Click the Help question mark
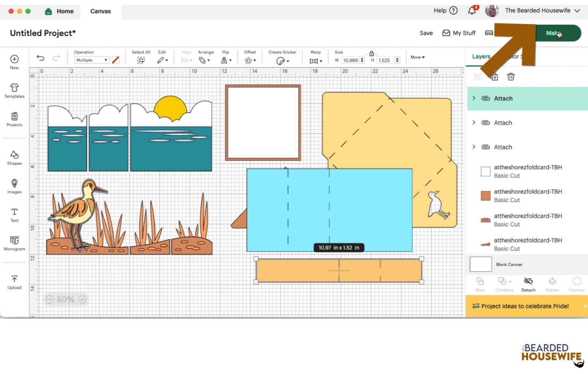This screenshot has width=588, height=374. [x=454, y=10]
